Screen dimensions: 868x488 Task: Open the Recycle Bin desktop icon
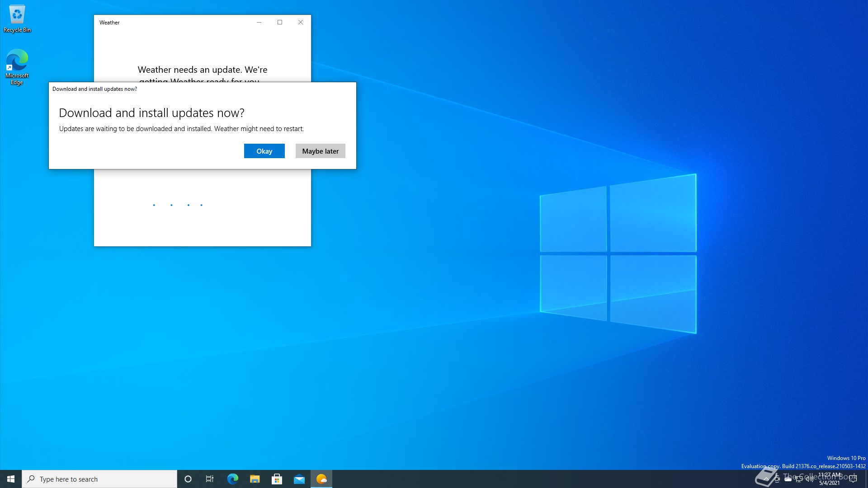[x=17, y=19]
